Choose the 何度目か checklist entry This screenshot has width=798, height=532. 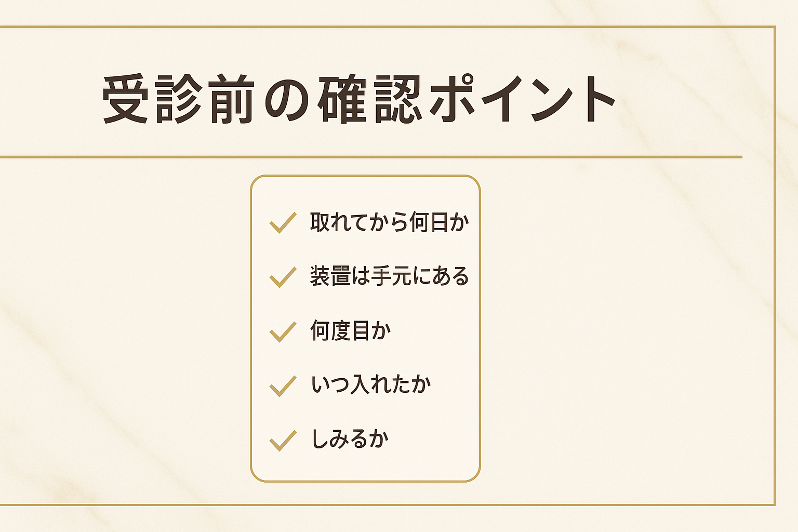350,331
